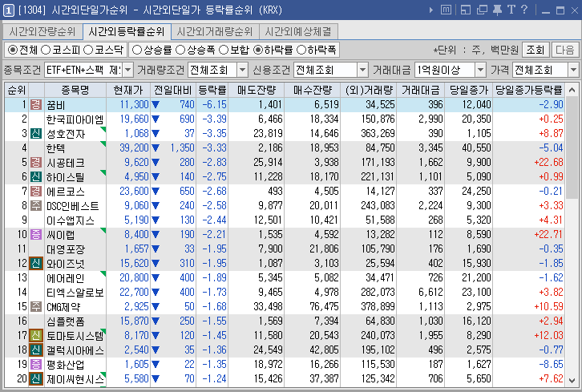Viewport: 582px width, 392px height.
Task: Open the font size T icon
Action: click(x=511, y=10)
